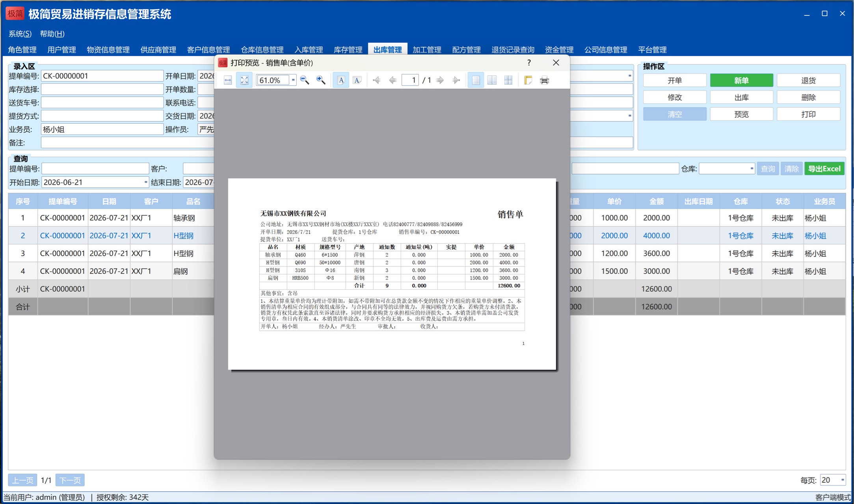Open the 系统(S) menu
Screen dimensions: 854x504
pyautogui.click(x=20, y=34)
